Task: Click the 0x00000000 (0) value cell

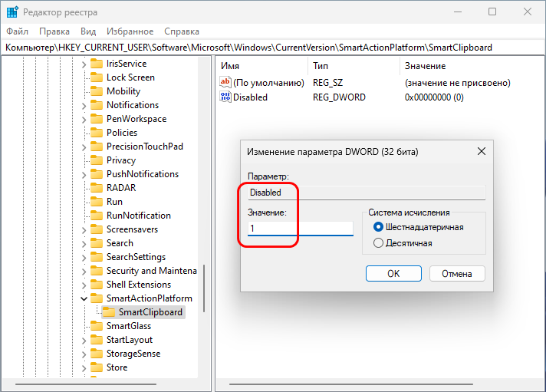Action: point(434,97)
